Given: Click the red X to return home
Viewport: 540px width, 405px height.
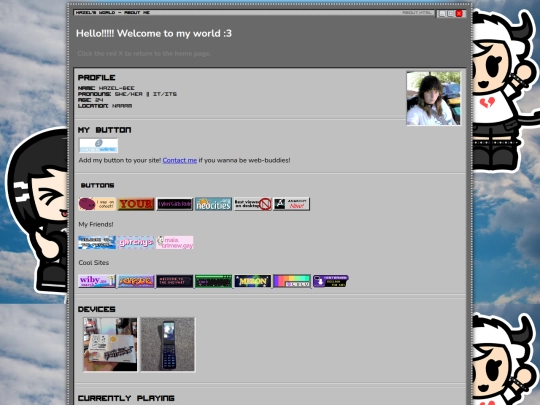Looking at the screenshot, I should click(x=459, y=13).
